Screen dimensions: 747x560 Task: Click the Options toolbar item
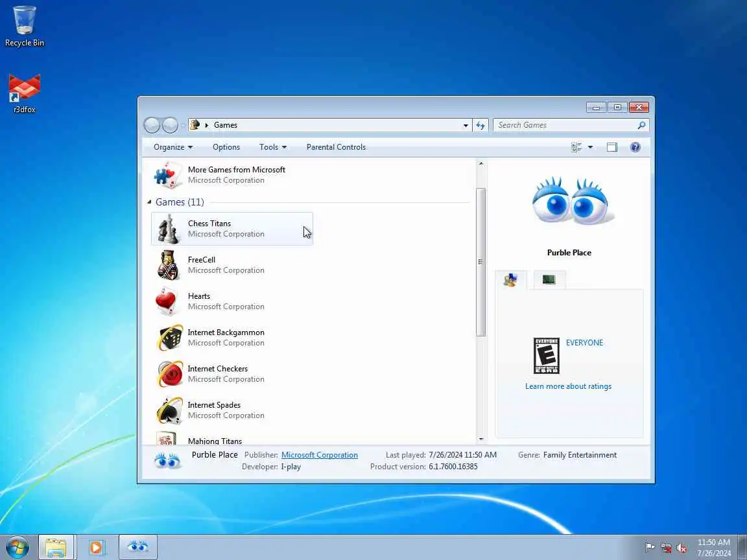click(226, 147)
